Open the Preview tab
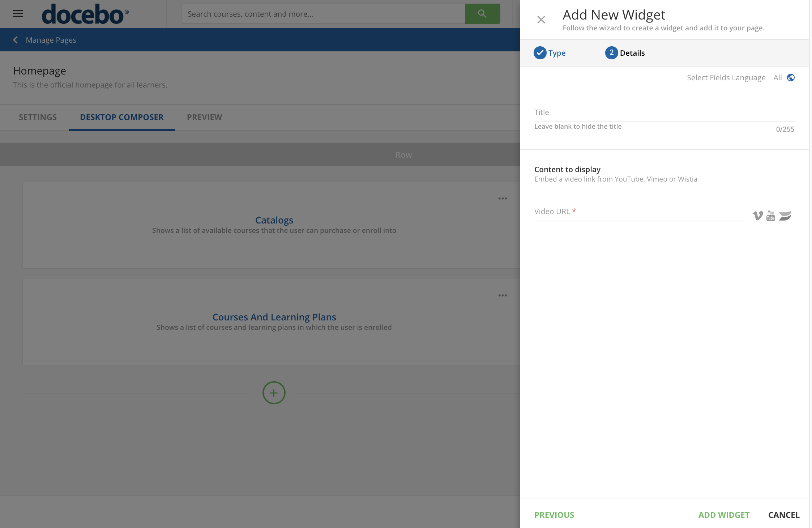The image size is (812, 528). pos(205,117)
